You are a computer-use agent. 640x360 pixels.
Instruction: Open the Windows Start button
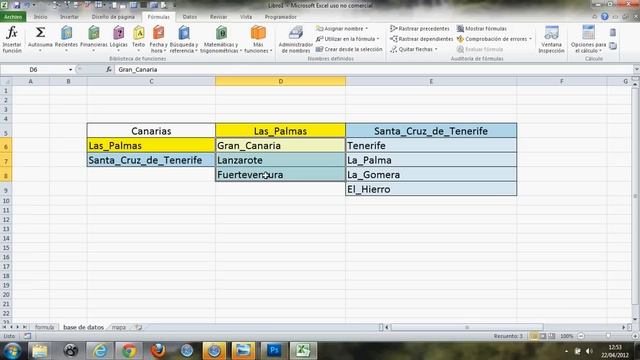[11, 351]
